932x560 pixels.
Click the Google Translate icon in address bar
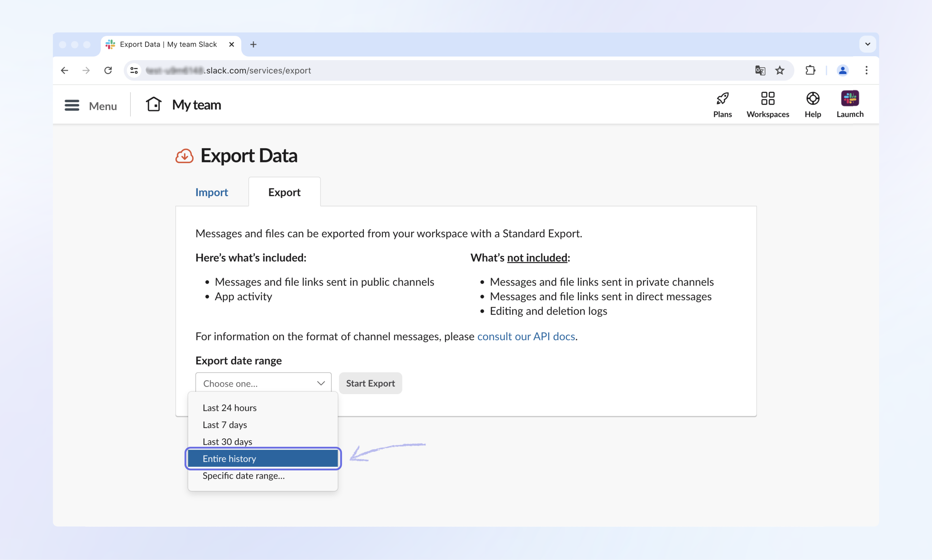click(x=760, y=71)
